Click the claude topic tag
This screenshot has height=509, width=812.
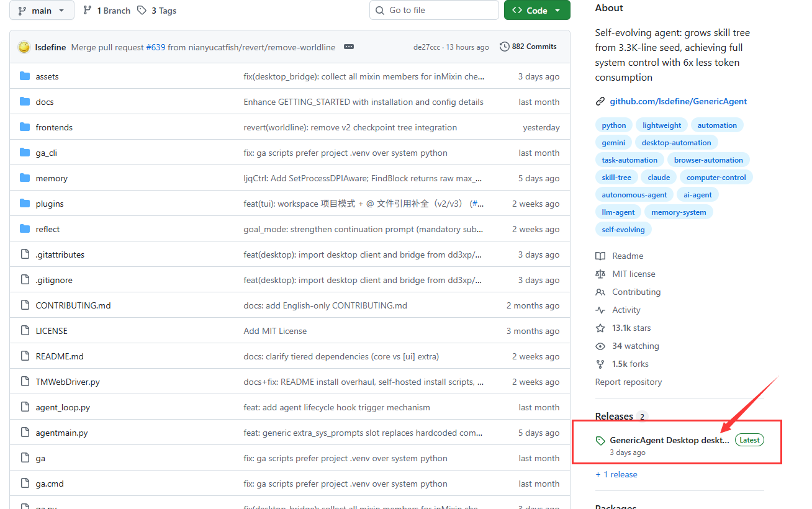[659, 178]
